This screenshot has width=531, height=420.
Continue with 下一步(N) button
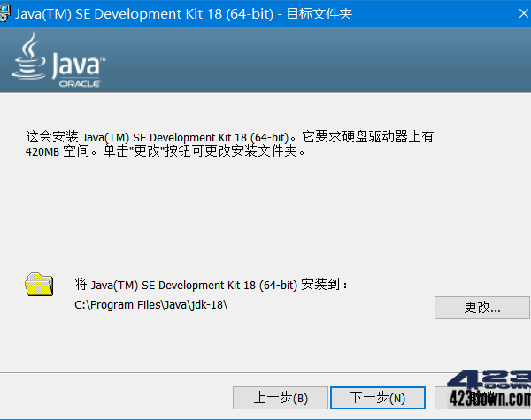pyautogui.click(x=377, y=398)
